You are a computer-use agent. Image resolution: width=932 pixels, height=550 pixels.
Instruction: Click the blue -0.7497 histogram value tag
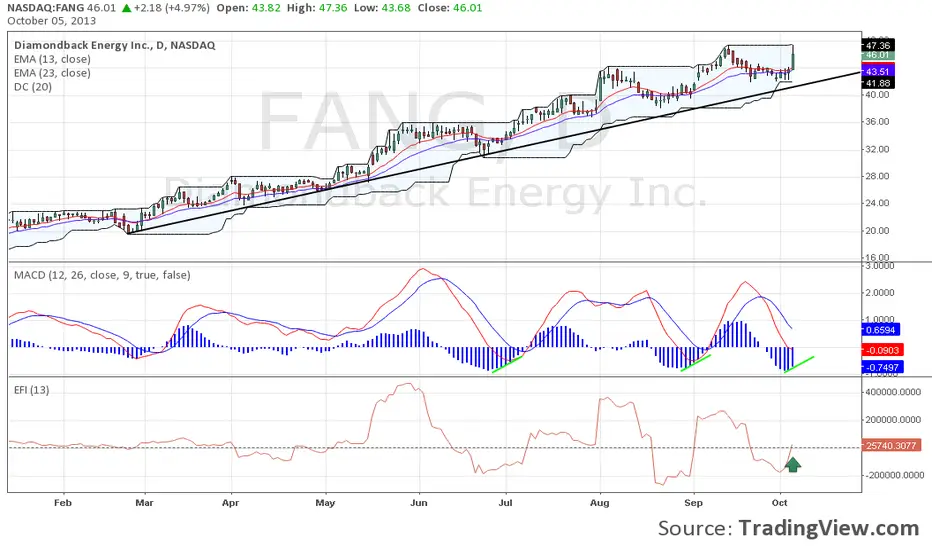[x=882, y=367]
